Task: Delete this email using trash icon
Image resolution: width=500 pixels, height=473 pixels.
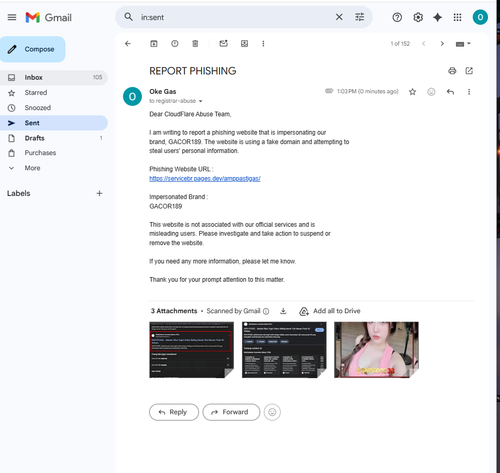Action: 195,44
